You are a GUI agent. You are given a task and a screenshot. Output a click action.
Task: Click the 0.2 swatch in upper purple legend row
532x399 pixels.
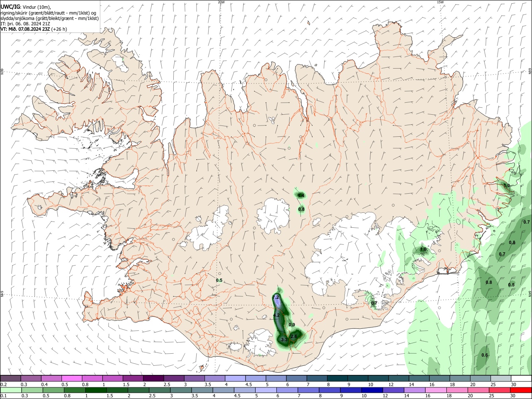click(x=10, y=378)
